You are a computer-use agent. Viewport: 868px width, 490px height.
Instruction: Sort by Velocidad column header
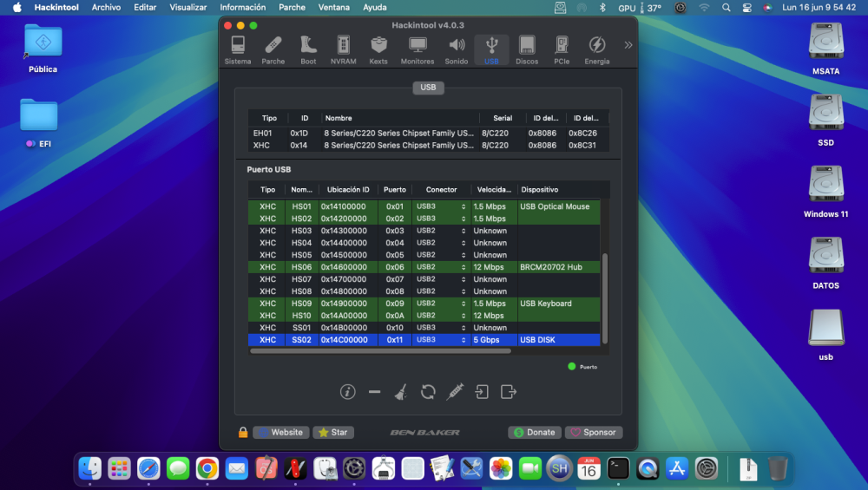[494, 190]
